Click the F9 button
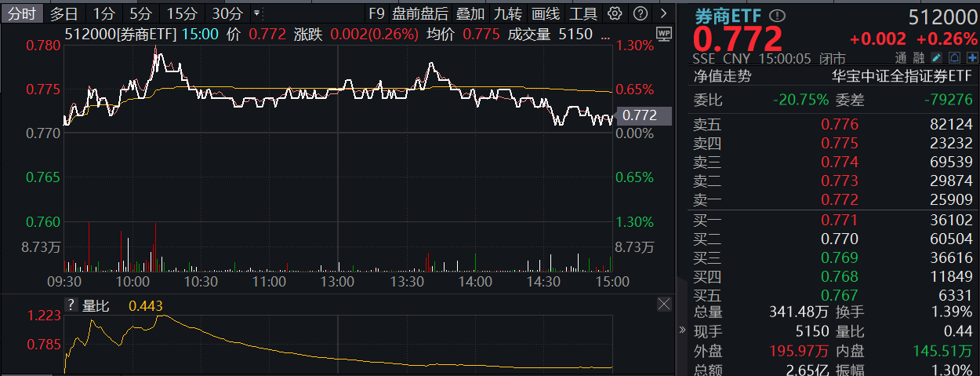The image size is (980, 376). (x=377, y=14)
